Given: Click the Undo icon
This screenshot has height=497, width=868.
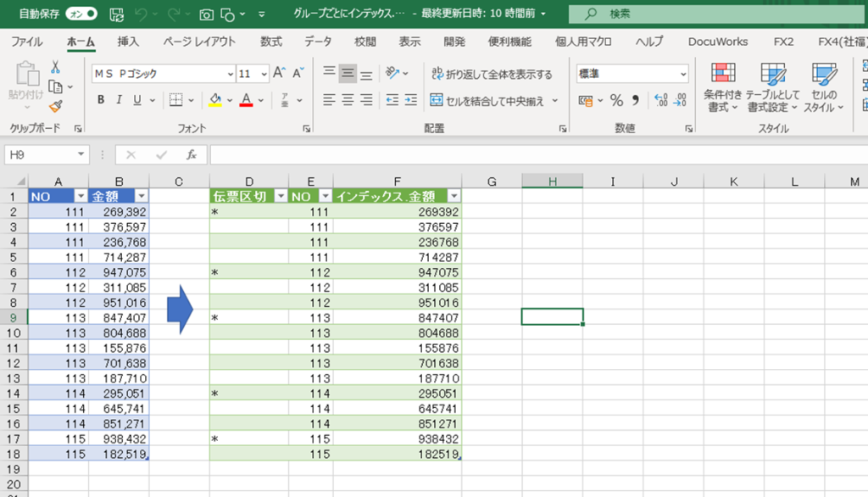Looking at the screenshot, I should click(x=142, y=14).
